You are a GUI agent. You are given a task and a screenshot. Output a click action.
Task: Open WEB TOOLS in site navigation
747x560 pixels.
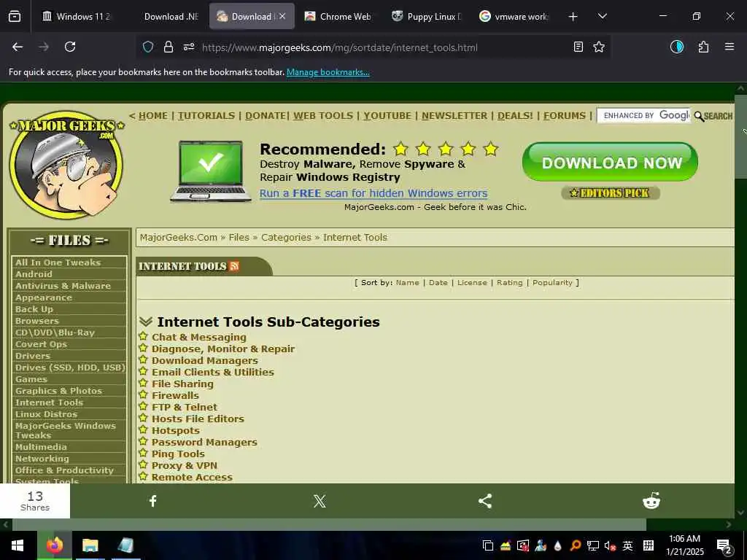tap(323, 116)
